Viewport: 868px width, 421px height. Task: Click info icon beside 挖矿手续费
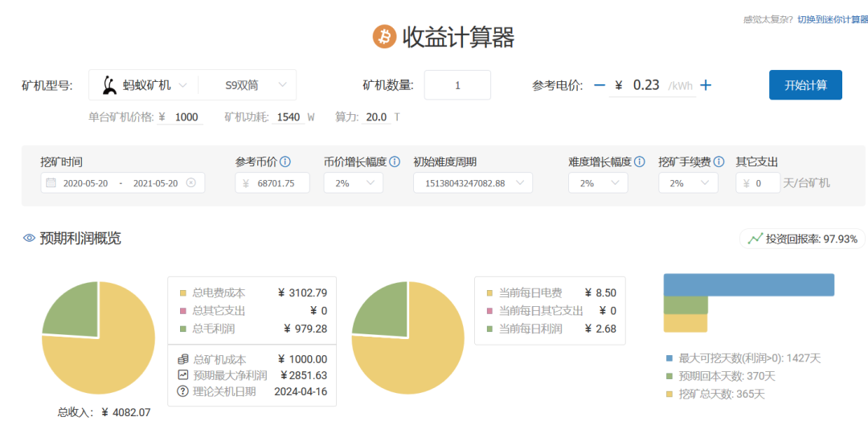(x=719, y=161)
